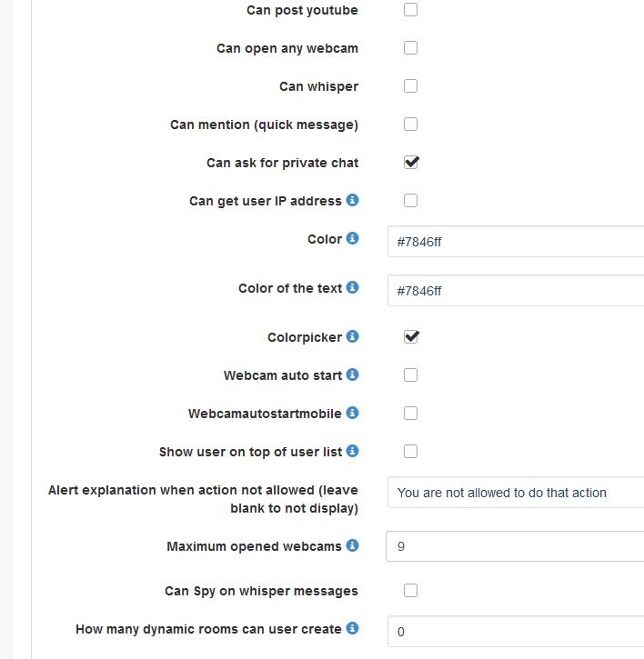Click info icon beside Webcam auto start

(x=353, y=374)
